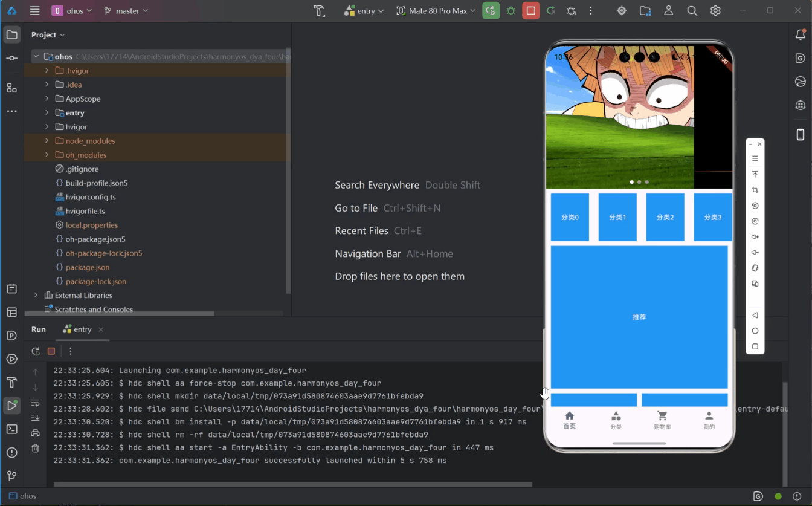Click the emulator Back triangle button
The width and height of the screenshot is (812, 506).
[755, 315]
